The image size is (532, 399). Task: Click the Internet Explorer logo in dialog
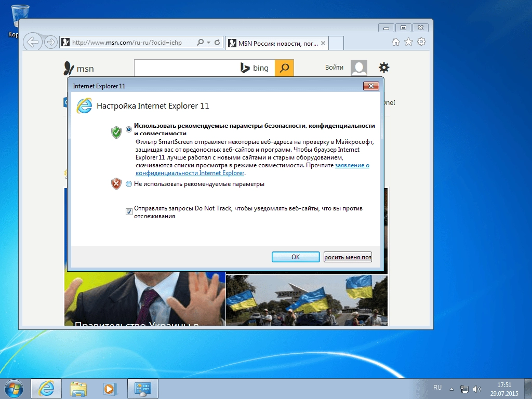[84, 105]
